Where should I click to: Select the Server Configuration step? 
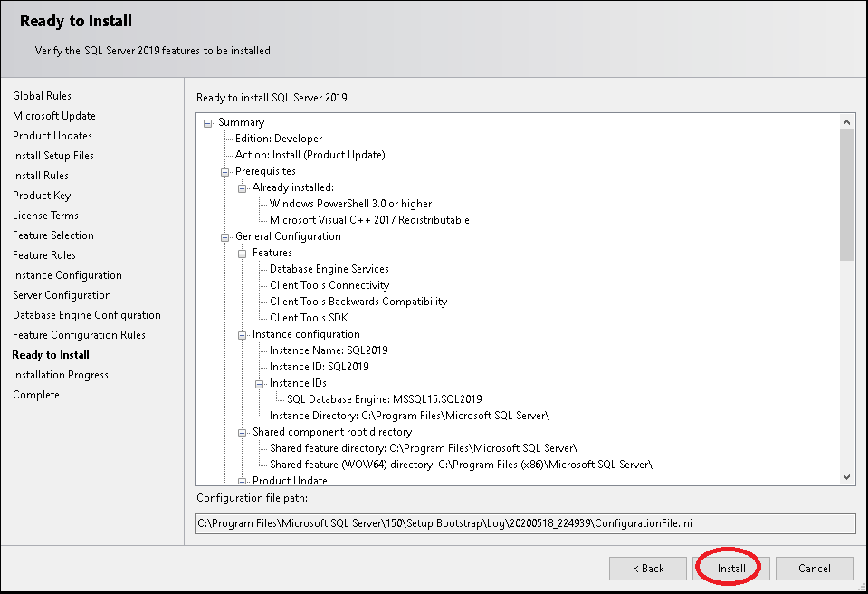click(62, 295)
